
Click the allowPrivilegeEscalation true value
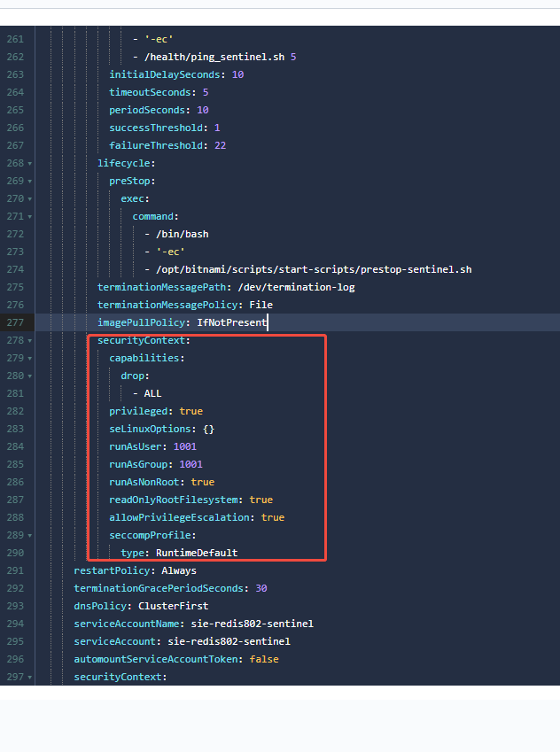[272, 517]
